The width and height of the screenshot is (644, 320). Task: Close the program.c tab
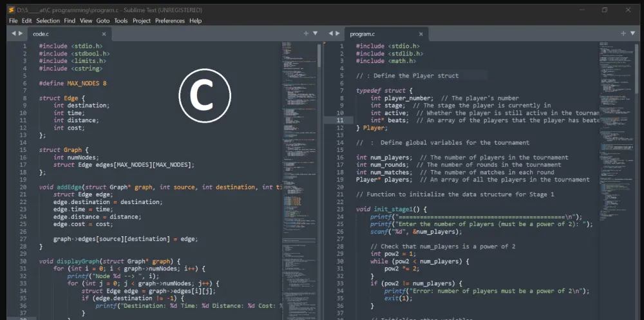point(421,34)
